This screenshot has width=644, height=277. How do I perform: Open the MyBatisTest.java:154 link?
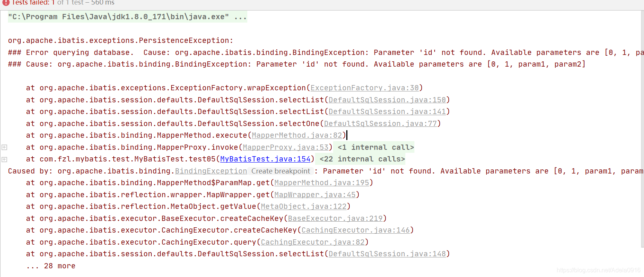[265, 159]
